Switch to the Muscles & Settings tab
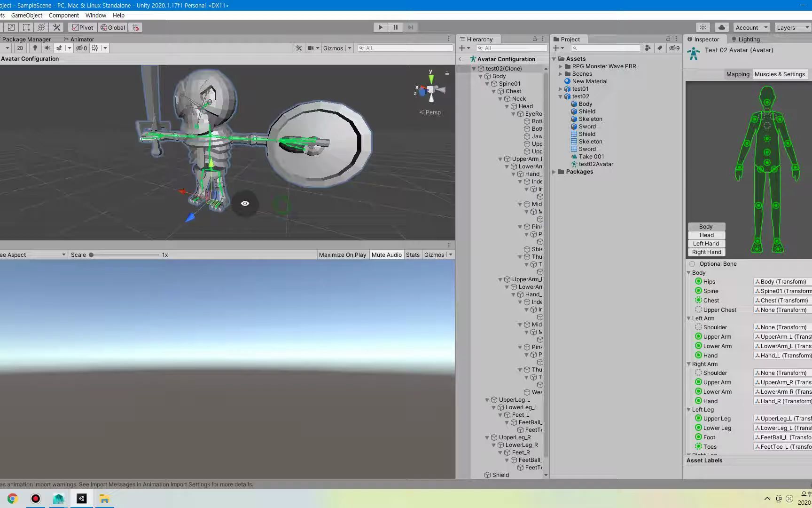 pyautogui.click(x=780, y=74)
